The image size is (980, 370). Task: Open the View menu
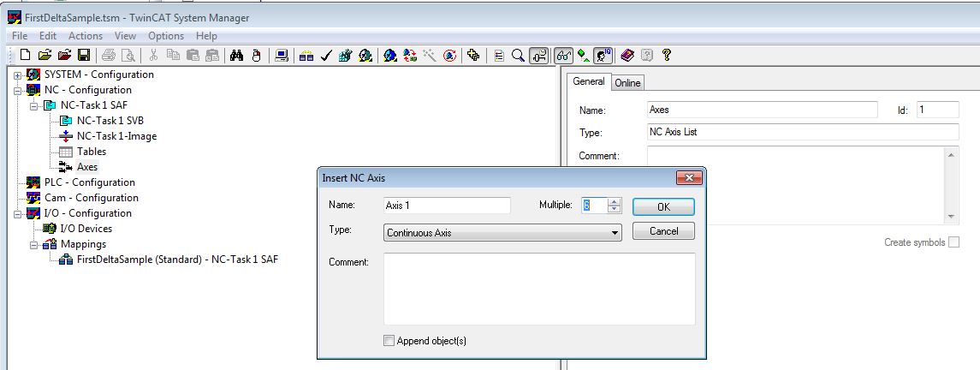(126, 36)
